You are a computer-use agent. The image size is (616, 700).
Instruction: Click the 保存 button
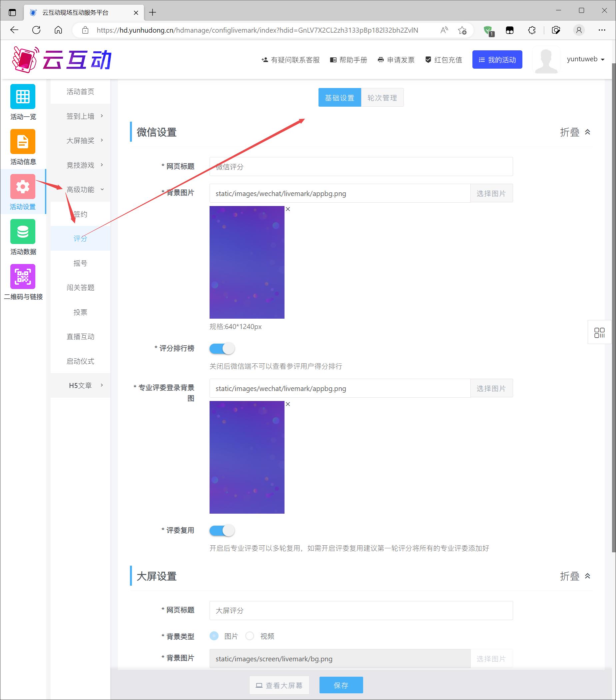coord(341,685)
